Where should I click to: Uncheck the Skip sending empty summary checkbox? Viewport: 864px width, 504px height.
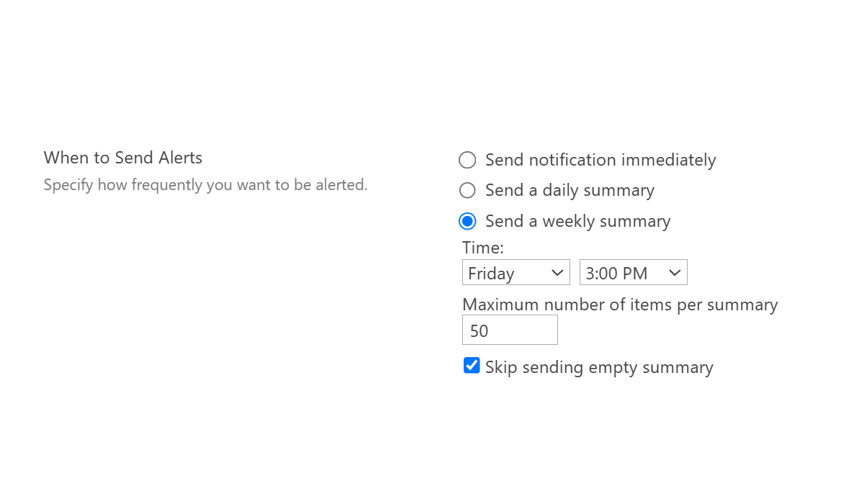click(472, 366)
